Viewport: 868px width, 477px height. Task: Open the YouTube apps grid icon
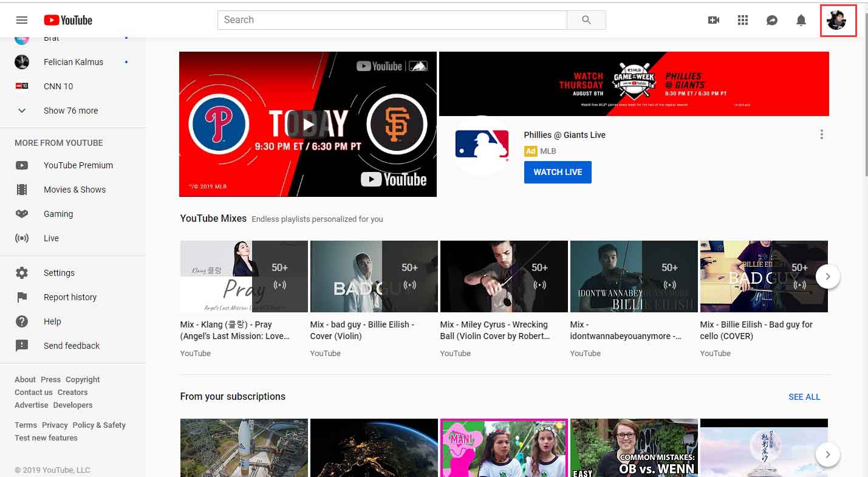pyautogui.click(x=743, y=20)
